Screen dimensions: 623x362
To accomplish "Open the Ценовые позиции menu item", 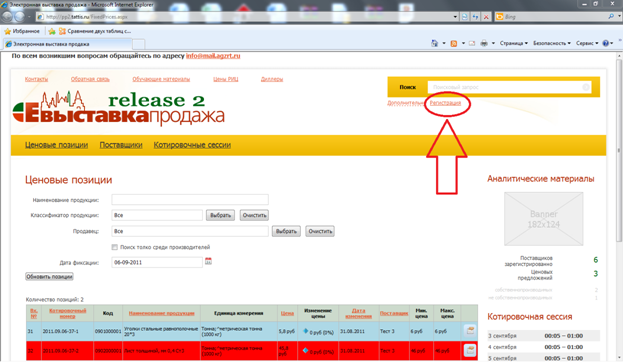I will coord(56,145).
